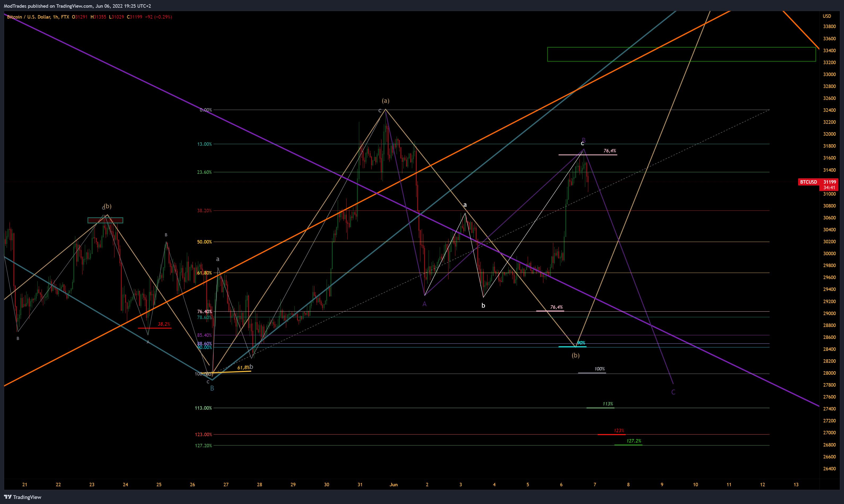Click the low value L31029

tap(116, 17)
